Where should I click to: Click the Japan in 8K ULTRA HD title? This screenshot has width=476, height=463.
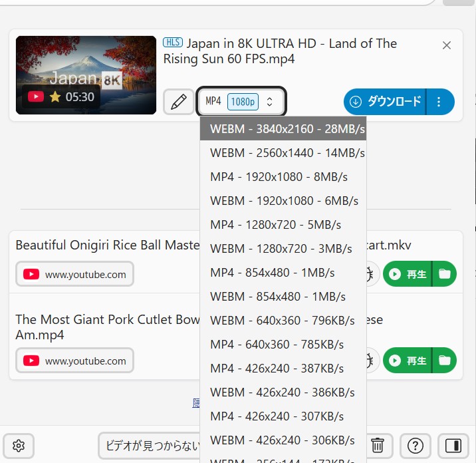pyautogui.click(x=280, y=51)
